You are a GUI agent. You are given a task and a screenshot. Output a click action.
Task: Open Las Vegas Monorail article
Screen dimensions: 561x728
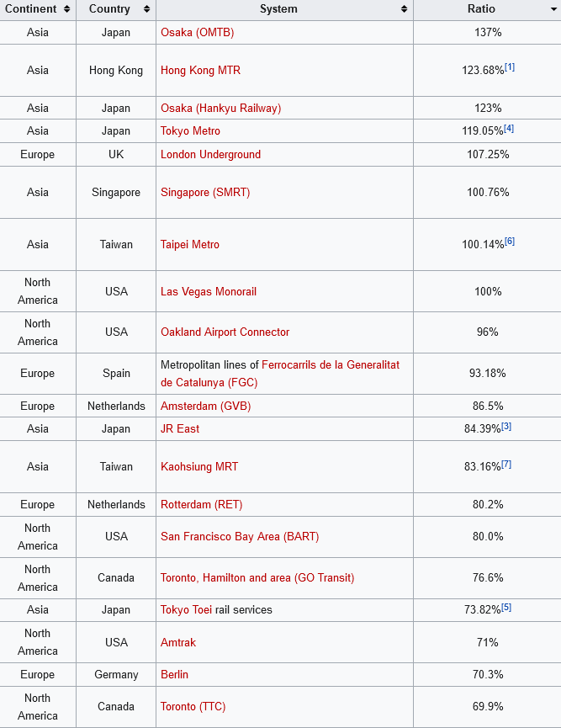pyautogui.click(x=209, y=291)
